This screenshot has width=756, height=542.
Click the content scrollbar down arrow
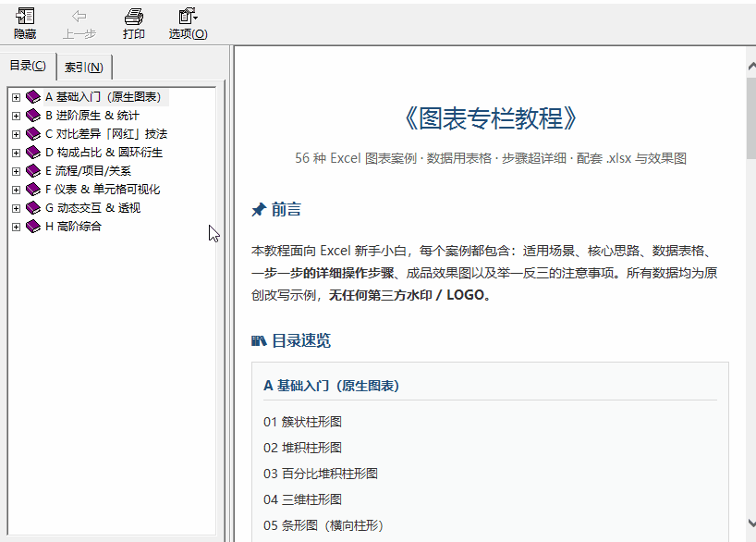[x=751, y=523]
